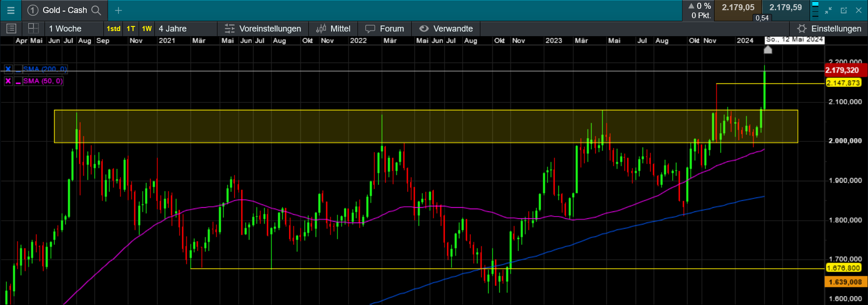868x305 pixels.
Task: Click the 0,54 spread value
Action: tap(762, 18)
